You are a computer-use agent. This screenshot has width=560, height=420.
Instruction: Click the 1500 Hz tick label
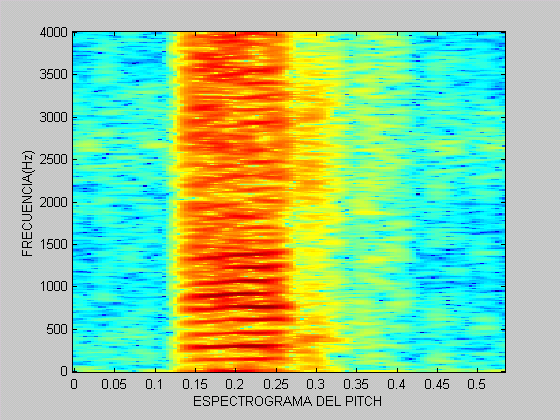[x=54, y=244]
